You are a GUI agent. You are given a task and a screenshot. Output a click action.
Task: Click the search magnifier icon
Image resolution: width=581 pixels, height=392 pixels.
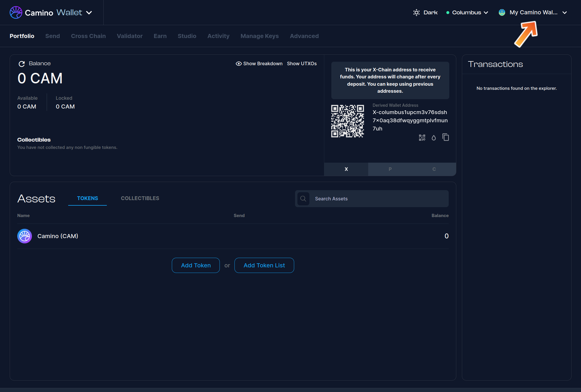303,199
